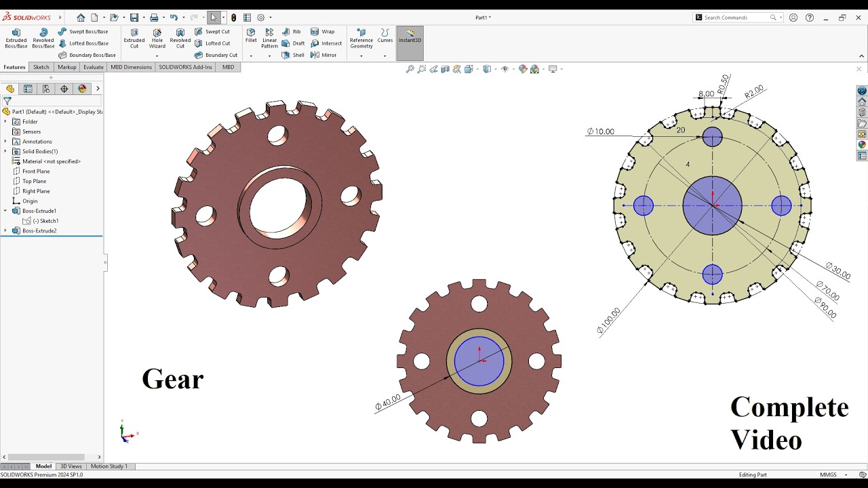Choose Boundary Cut command

tap(216, 55)
